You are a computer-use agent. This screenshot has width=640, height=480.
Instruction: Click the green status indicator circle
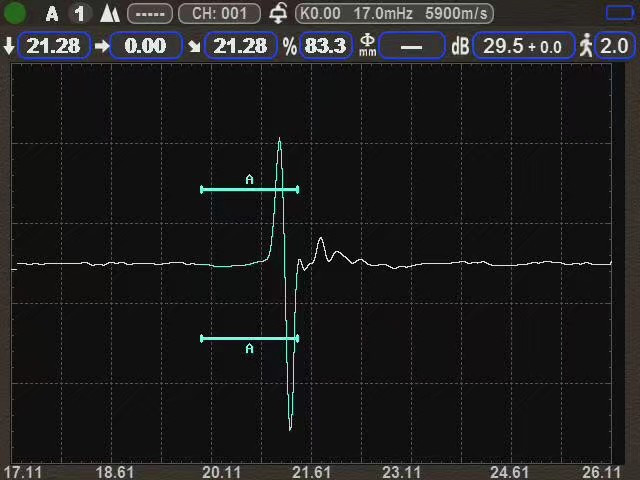(15, 14)
